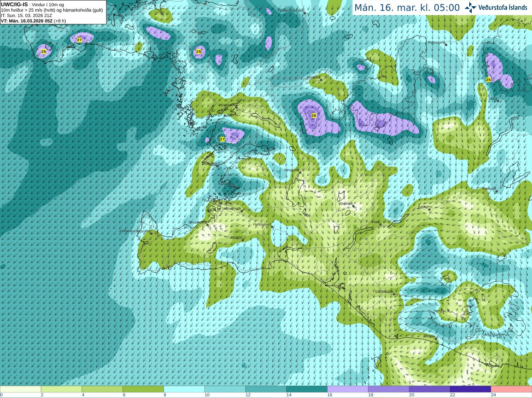The height and width of the screenshot is (398, 532).
Task: Select the Húsafell station label
Action: pyautogui.click(x=313, y=77)
